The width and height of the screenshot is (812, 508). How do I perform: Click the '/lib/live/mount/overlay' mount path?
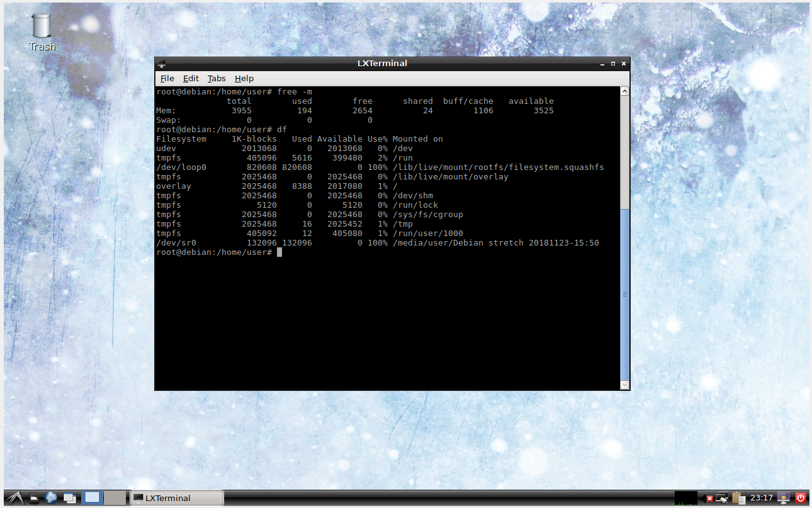coord(451,177)
